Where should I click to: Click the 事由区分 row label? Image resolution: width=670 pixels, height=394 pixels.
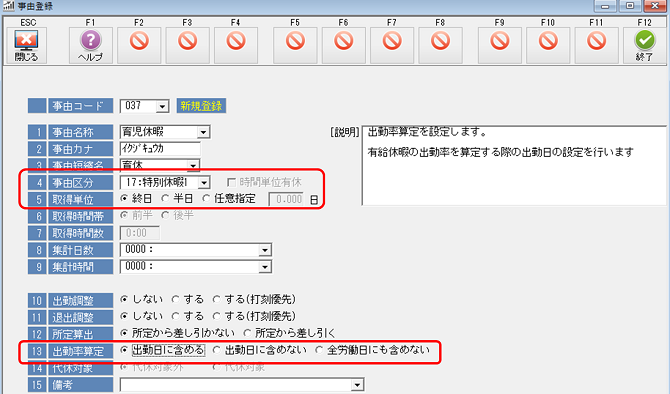coord(80,183)
